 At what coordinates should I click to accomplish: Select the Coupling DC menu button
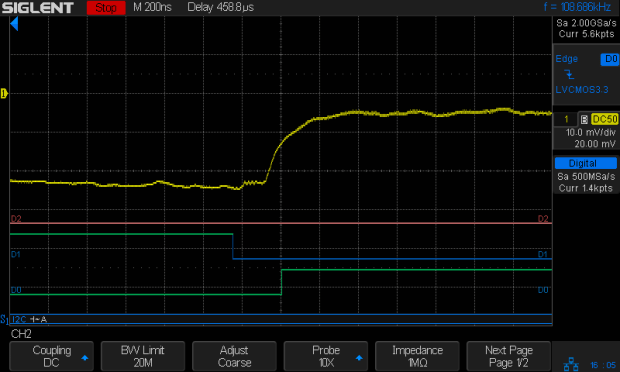[x=51, y=356]
